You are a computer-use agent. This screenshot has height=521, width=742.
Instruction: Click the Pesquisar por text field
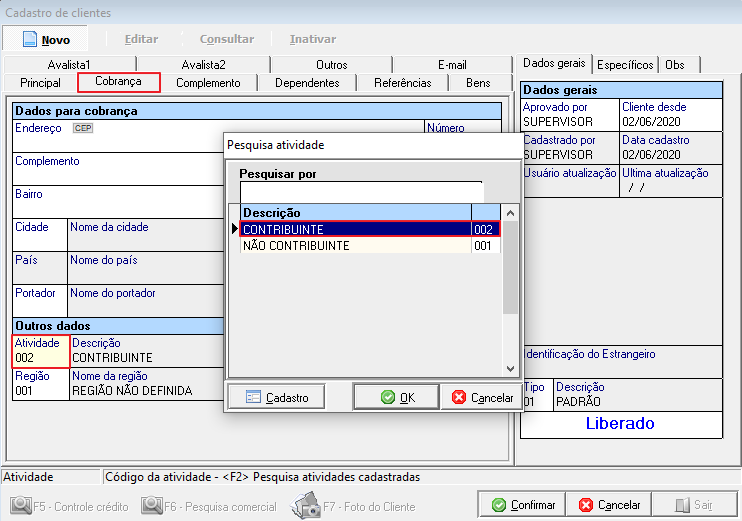[x=361, y=191]
